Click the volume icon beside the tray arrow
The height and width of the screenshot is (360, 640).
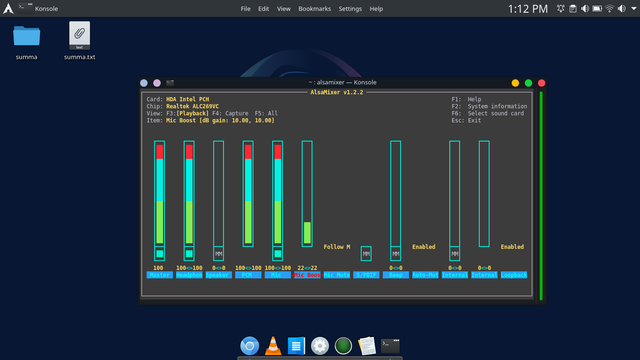point(622,9)
